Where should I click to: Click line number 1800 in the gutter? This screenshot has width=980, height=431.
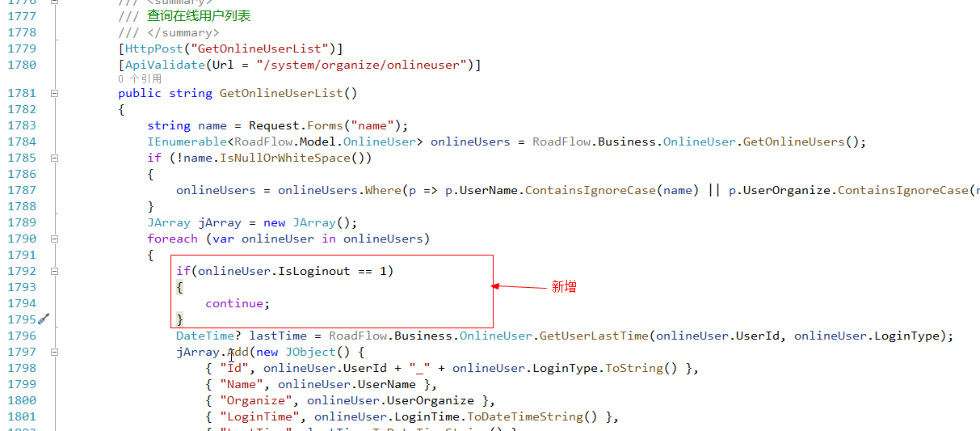click(22, 400)
